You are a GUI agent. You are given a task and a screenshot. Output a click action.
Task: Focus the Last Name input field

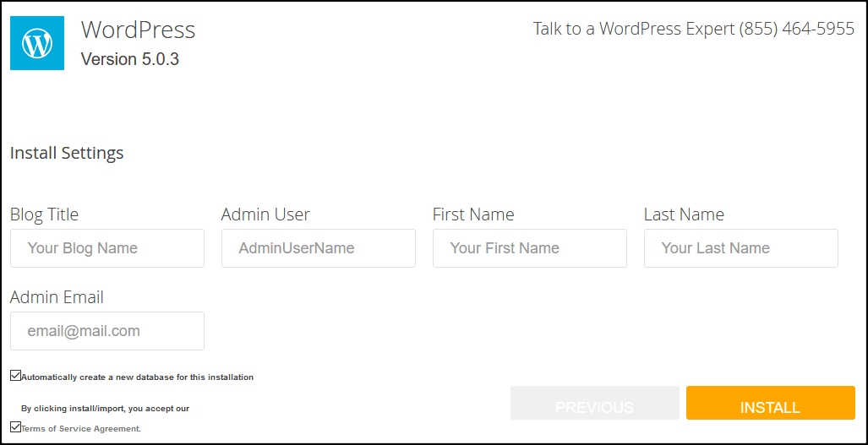click(741, 248)
